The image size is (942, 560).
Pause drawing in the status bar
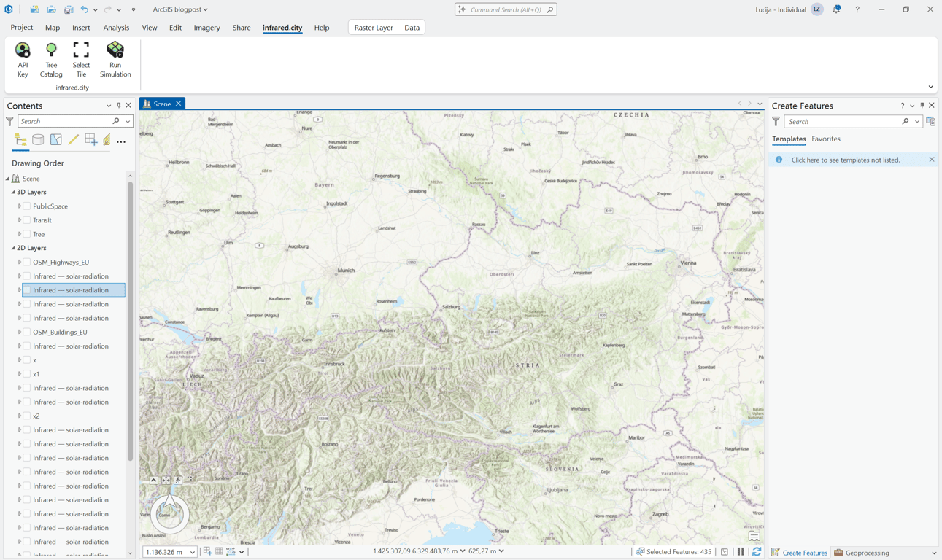741,552
